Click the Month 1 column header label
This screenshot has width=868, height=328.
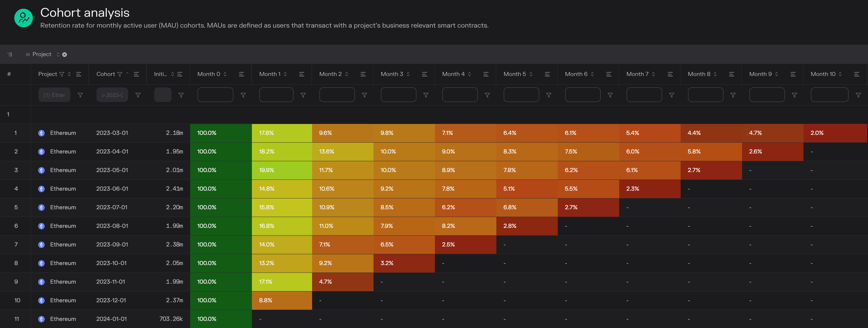tap(270, 74)
